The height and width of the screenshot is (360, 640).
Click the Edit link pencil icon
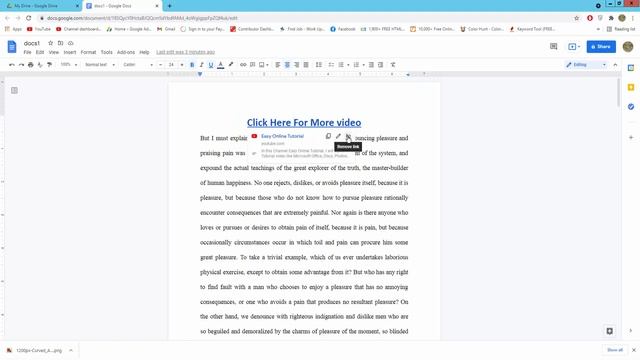[338, 136]
